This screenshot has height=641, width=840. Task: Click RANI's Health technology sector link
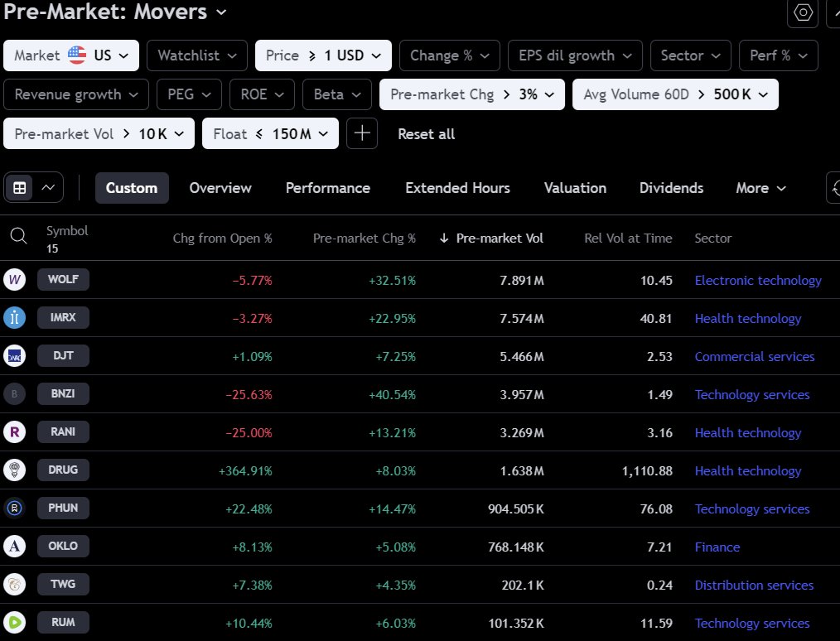(x=748, y=432)
